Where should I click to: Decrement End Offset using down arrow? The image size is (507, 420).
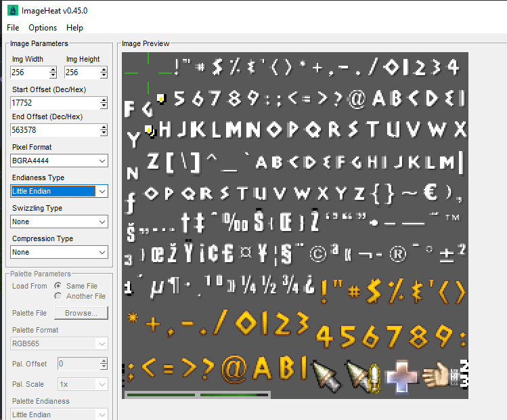tap(104, 133)
